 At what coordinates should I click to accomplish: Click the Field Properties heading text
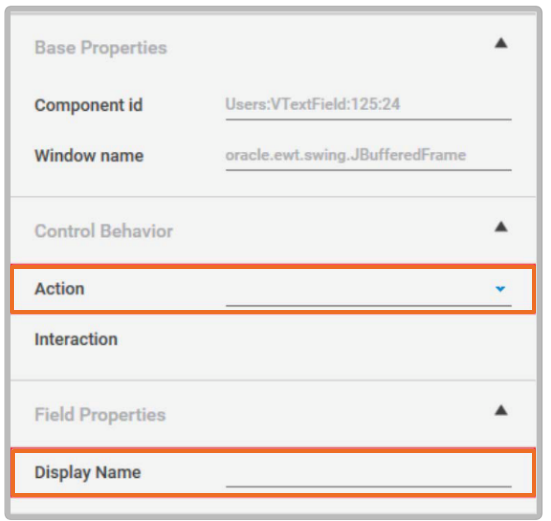click(x=100, y=415)
